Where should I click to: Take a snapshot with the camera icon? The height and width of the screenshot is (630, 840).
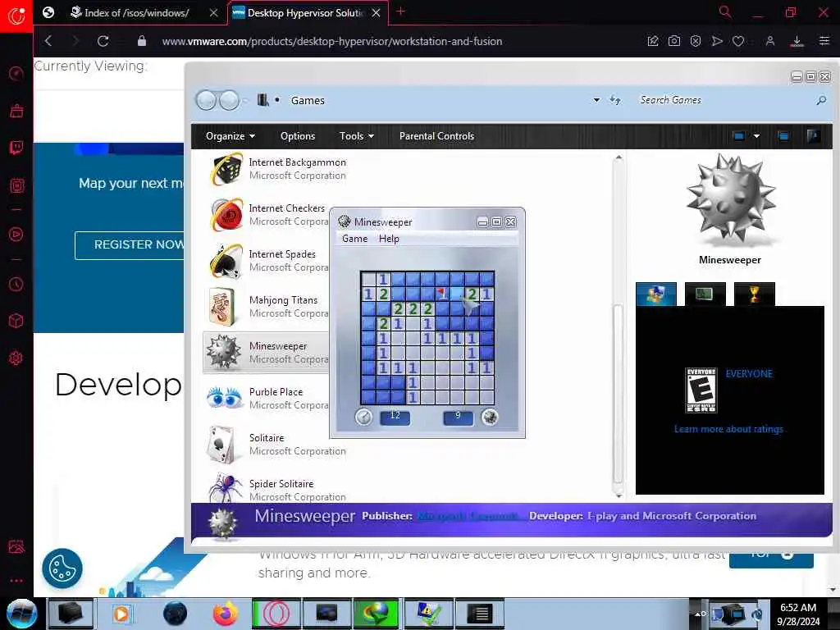[674, 41]
